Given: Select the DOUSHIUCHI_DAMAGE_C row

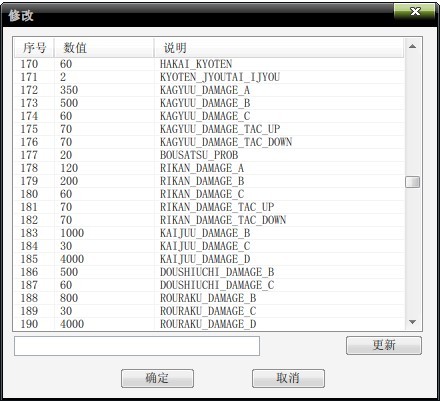Looking at the screenshot, I should [x=209, y=285].
